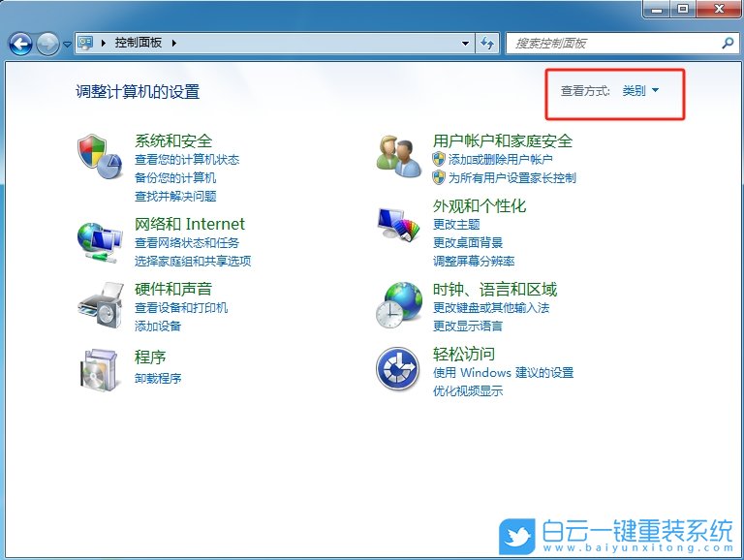
Task: Open 外观和个性化 category
Action: pos(480,206)
